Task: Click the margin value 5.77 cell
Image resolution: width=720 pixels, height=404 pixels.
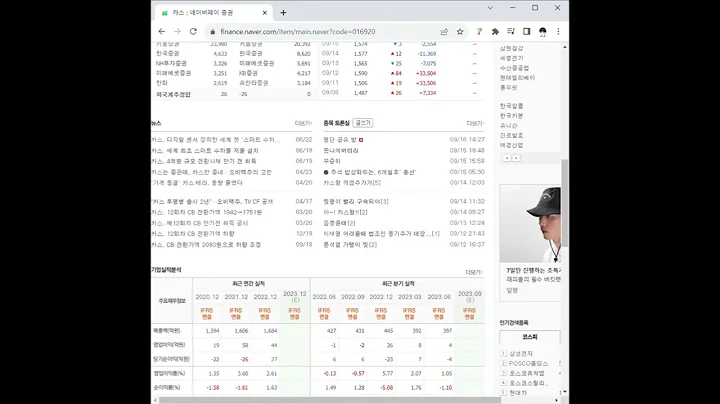Action: [388, 374]
